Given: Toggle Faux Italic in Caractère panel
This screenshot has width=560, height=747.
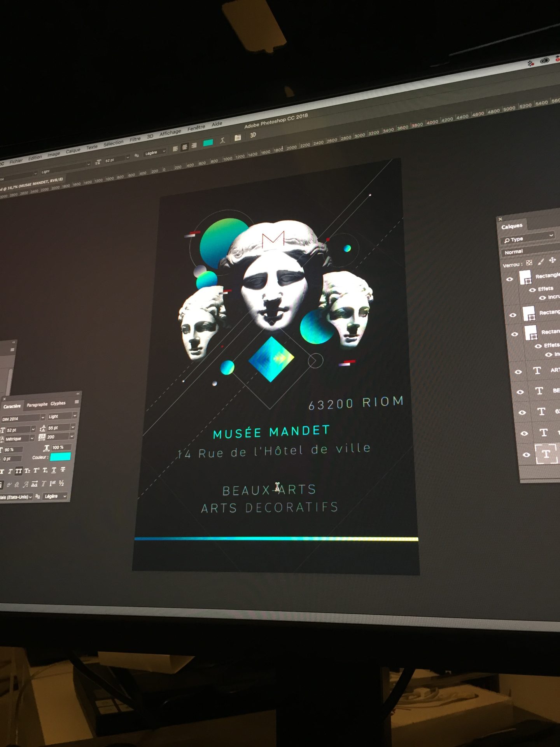Looking at the screenshot, I should [x=10, y=471].
